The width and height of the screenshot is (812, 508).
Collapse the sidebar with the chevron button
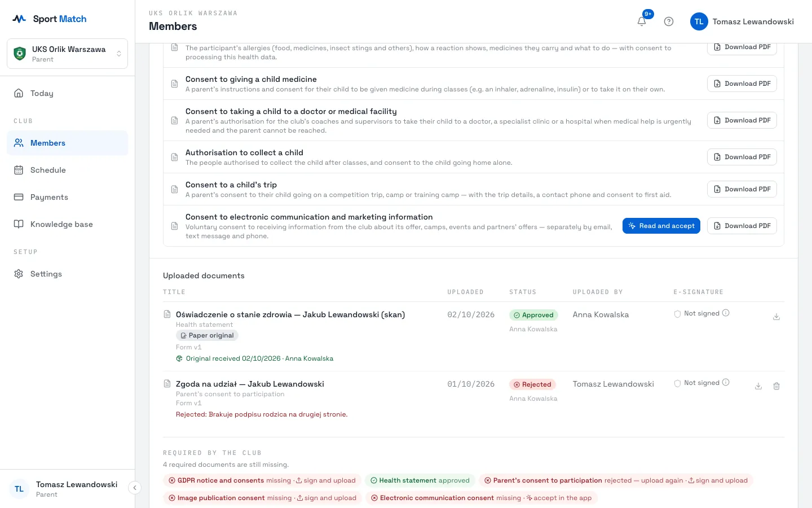[x=135, y=488]
